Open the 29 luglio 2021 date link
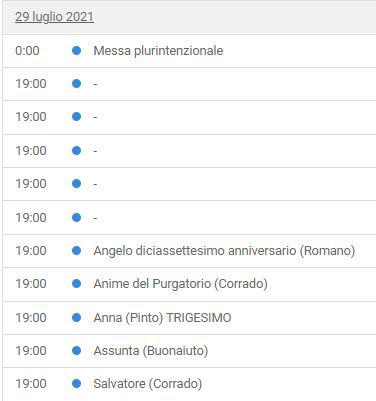This screenshot has width=376, height=401. click(54, 17)
